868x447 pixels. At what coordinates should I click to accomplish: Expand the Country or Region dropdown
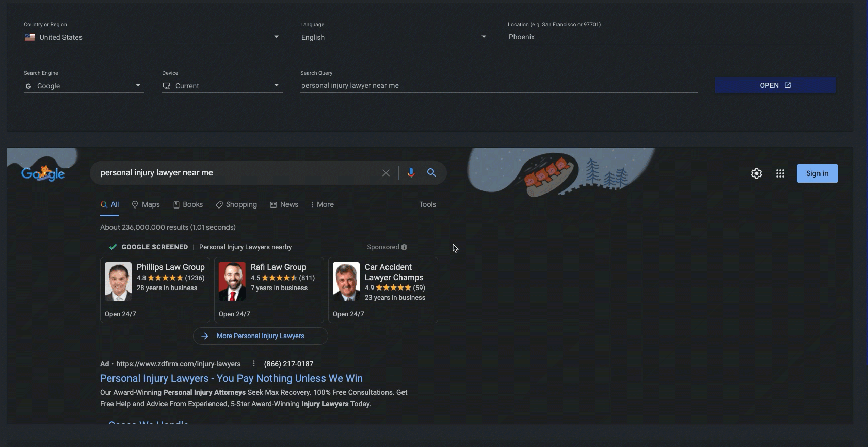point(276,37)
